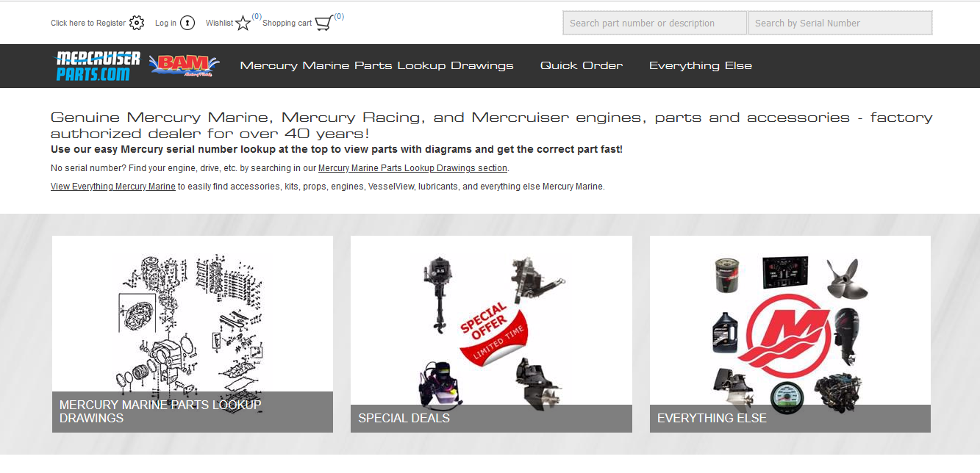This screenshot has width=980, height=473.
Task: Click 'MERCURY MARINE PARTS LOOKUP DRAWINGS' caption
Action: [x=193, y=411]
